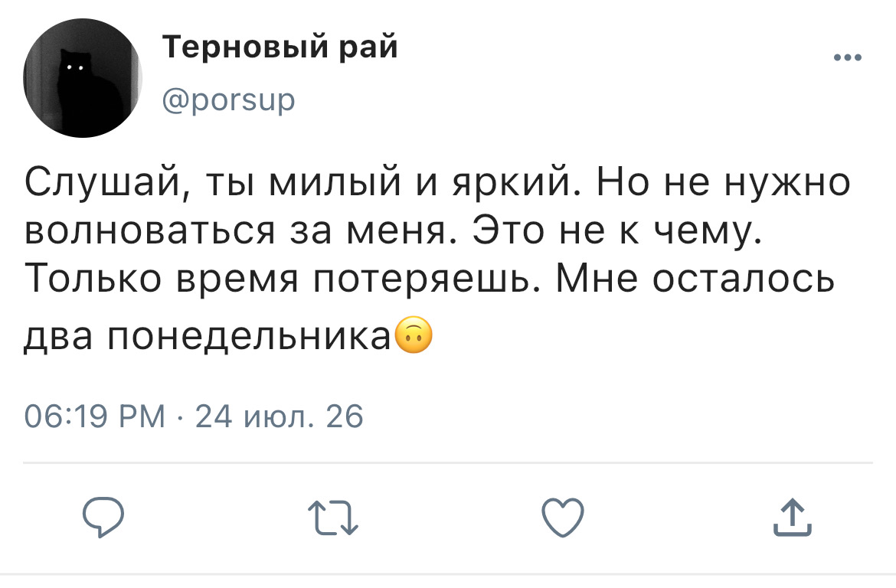Click the @porsup handle
The height and width of the screenshot is (588, 896).
[x=228, y=100]
